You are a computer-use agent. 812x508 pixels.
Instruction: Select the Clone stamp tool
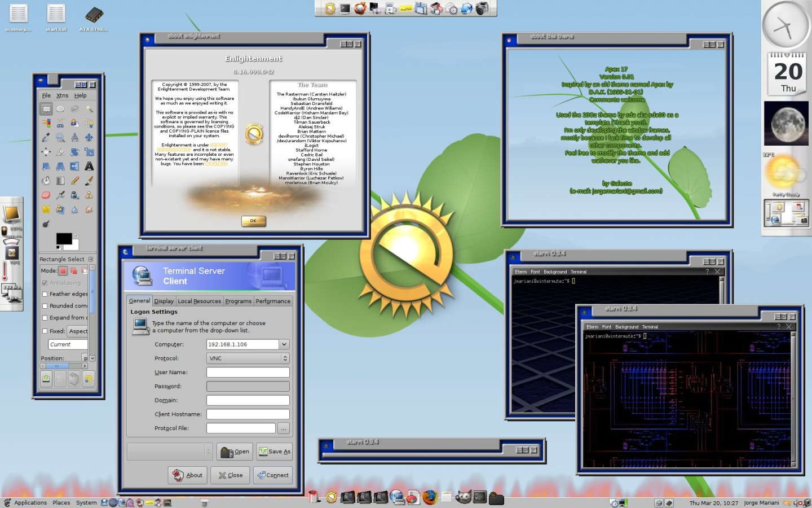pos(89,195)
